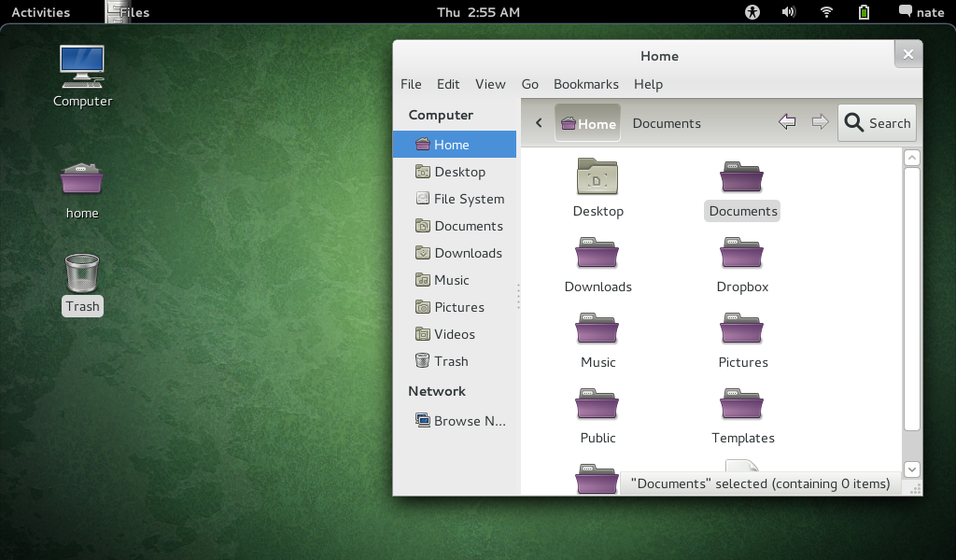956x560 pixels.
Task: Go forward with the right arrow icon
Action: click(820, 122)
